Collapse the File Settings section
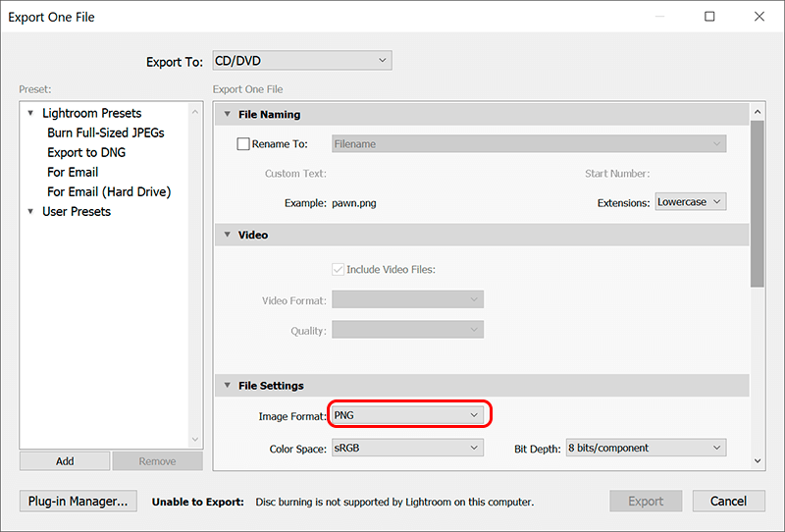The height and width of the screenshot is (532, 785). [x=228, y=385]
